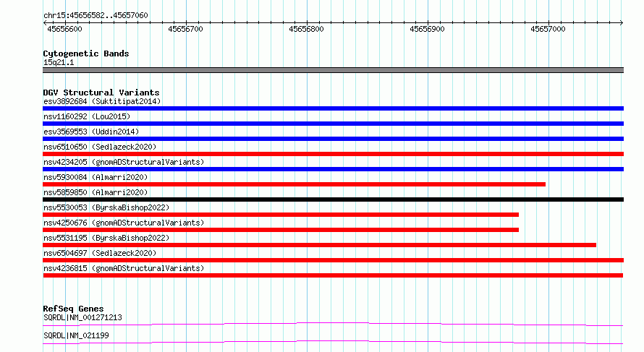Click the chr15:45656582..45657060 region label

click(96, 15)
